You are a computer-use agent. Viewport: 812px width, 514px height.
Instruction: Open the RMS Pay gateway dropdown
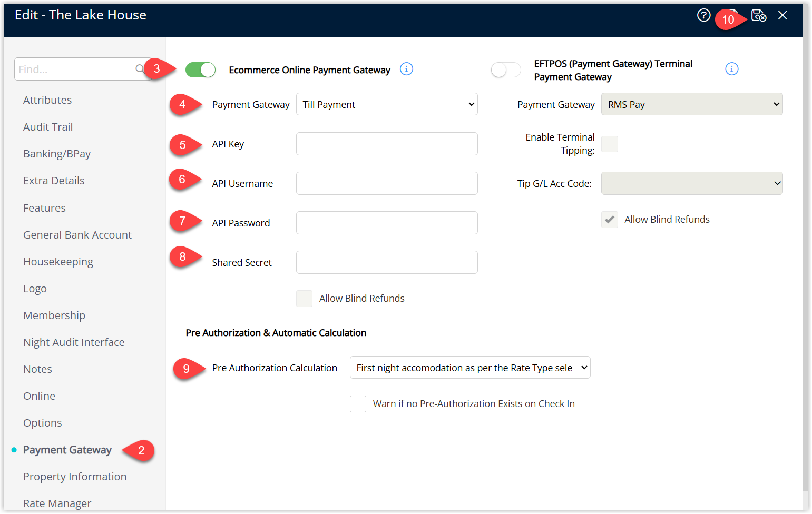692,104
